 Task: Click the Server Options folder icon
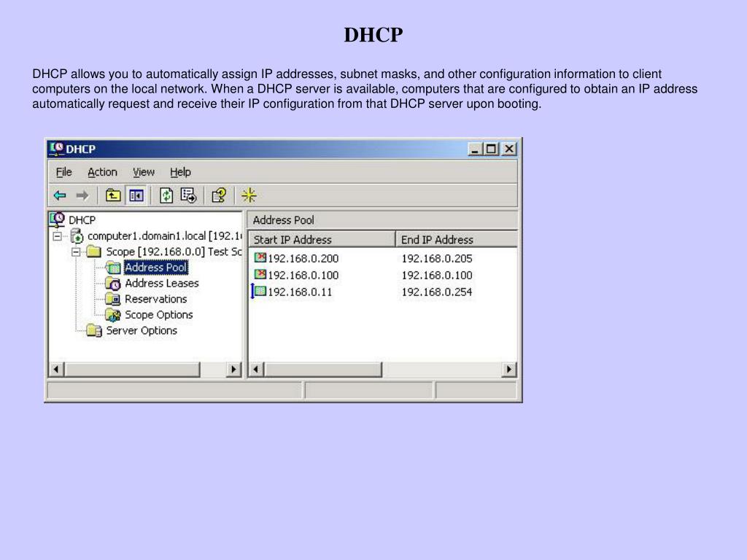click(94, 330)
